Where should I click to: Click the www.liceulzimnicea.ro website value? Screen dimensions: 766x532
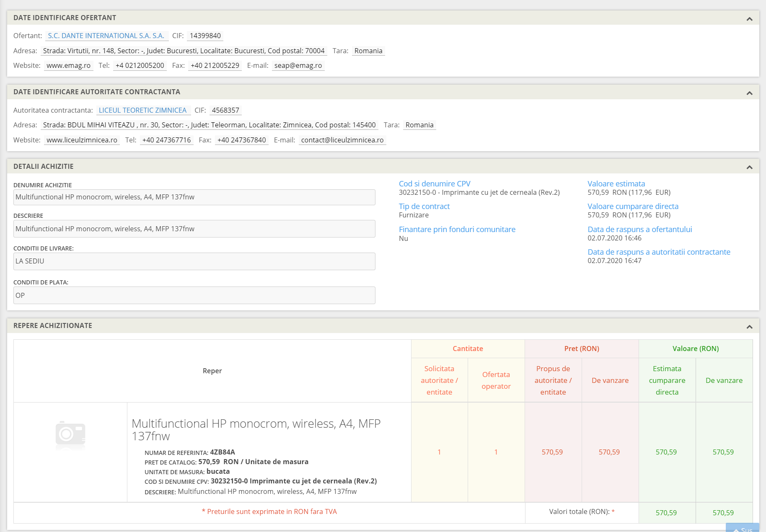click(x=82, y=140)
